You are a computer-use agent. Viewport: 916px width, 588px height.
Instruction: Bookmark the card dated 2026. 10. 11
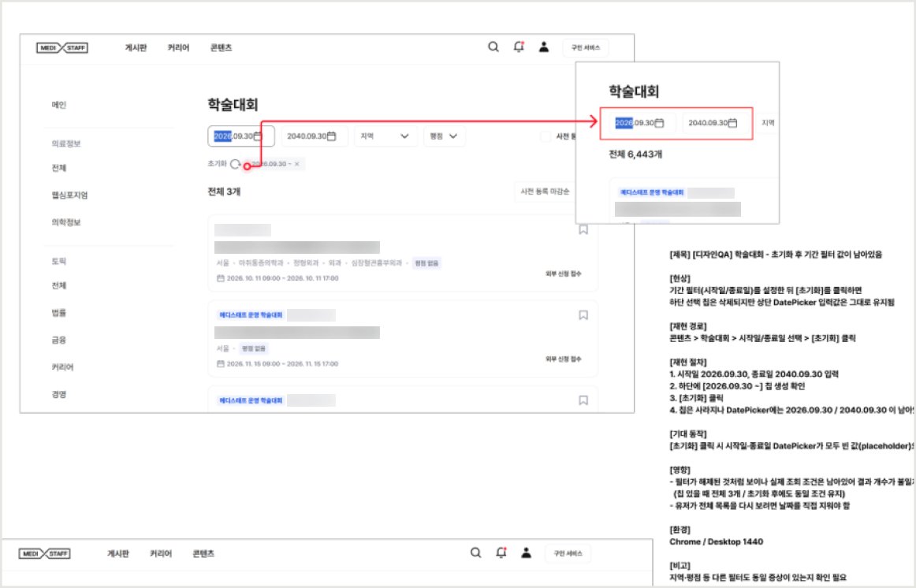tap(583, 229)
